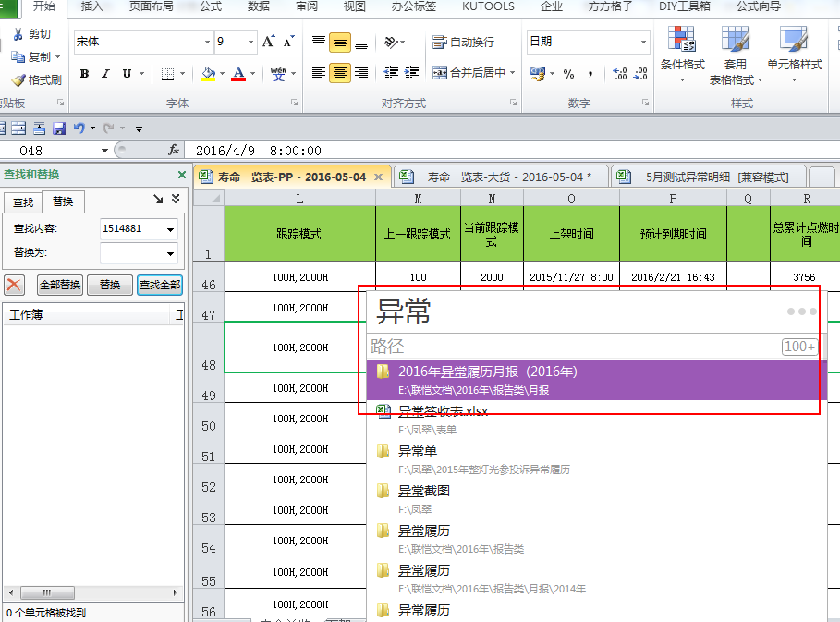Screen dimensions: 840x622
Task: Open Cell Styles (单元格样式)
Action: click(x=794, y=55)
